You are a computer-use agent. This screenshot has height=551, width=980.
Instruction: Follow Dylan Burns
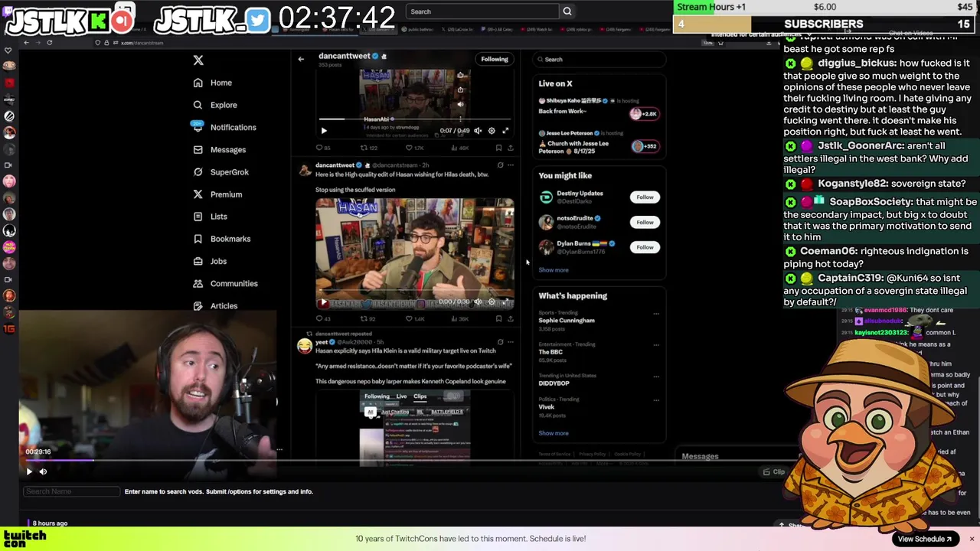pyautogui.click(x=645, y=247)
